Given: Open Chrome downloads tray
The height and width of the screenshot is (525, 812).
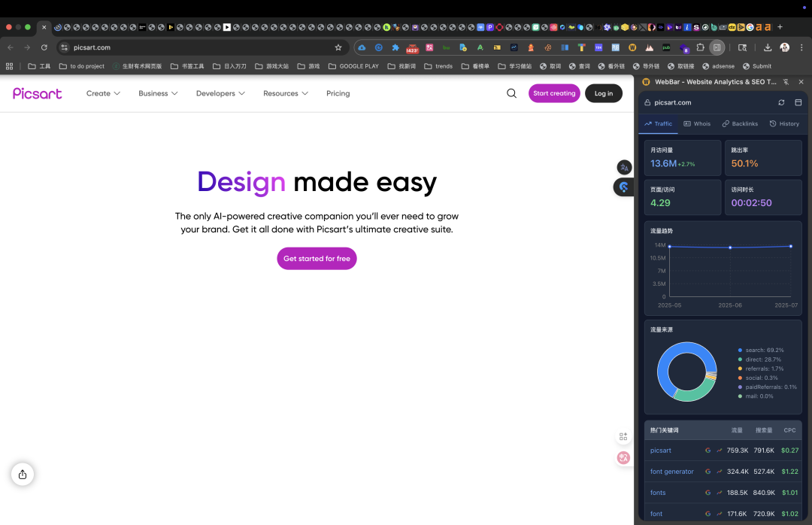Looking at the screenshot, I should click(x=768, y=47).
